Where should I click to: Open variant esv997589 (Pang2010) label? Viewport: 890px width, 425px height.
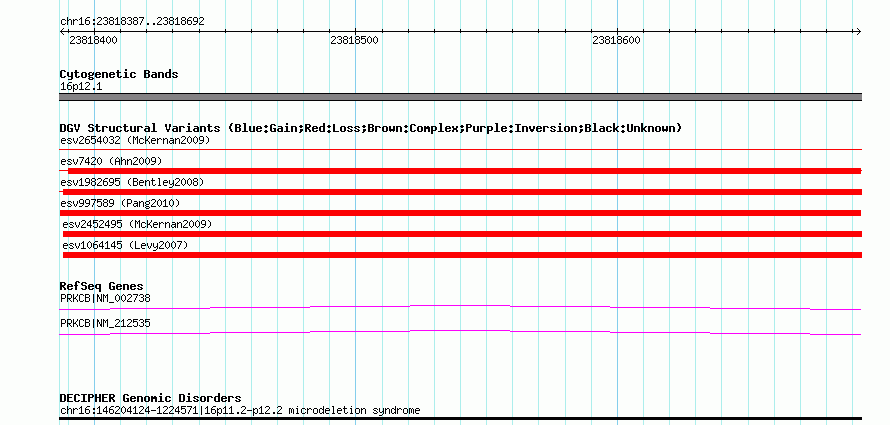(x=120, y=203)
